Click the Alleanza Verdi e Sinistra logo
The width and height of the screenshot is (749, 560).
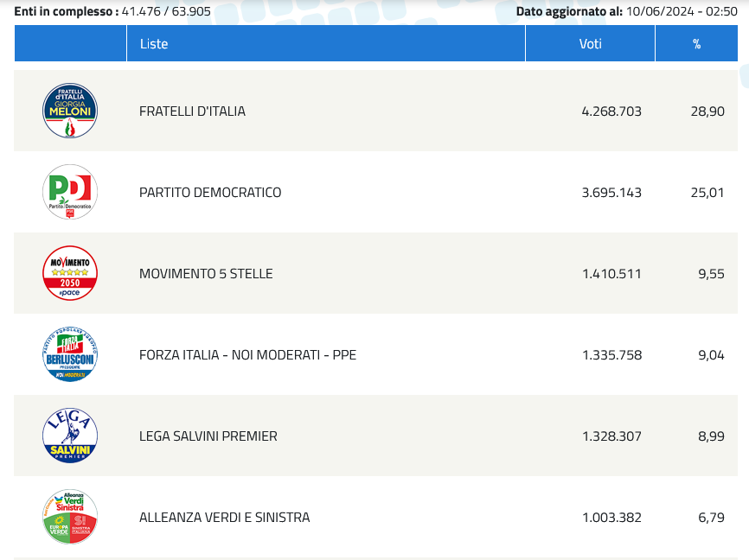tap(70, 517)
